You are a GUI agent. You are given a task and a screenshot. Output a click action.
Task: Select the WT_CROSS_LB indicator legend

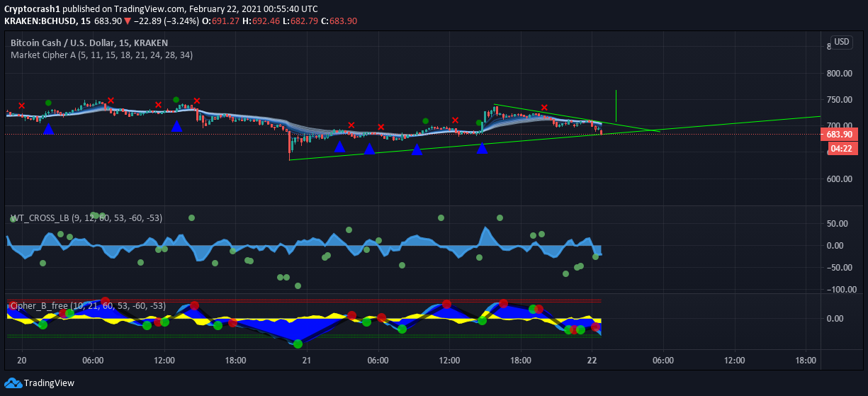click(86, 217)
